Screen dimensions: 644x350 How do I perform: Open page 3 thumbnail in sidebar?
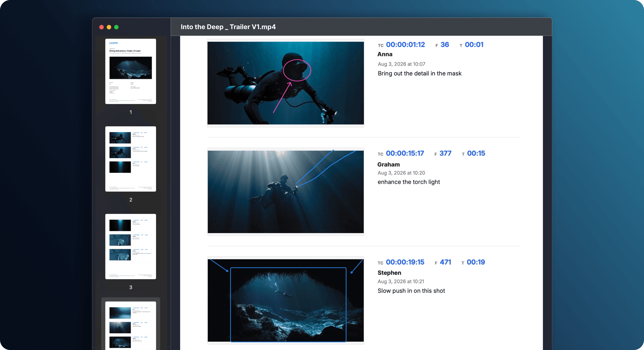point(130,247)
